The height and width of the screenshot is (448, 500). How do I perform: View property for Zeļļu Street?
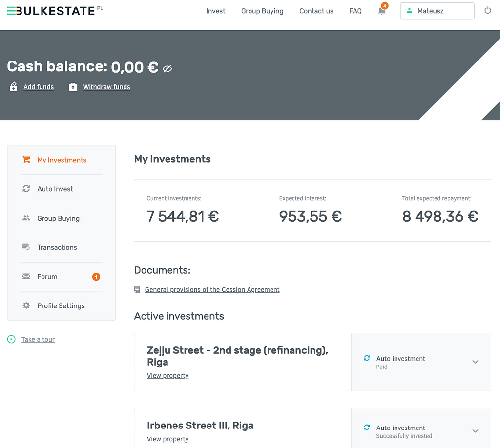click(168, 376)
